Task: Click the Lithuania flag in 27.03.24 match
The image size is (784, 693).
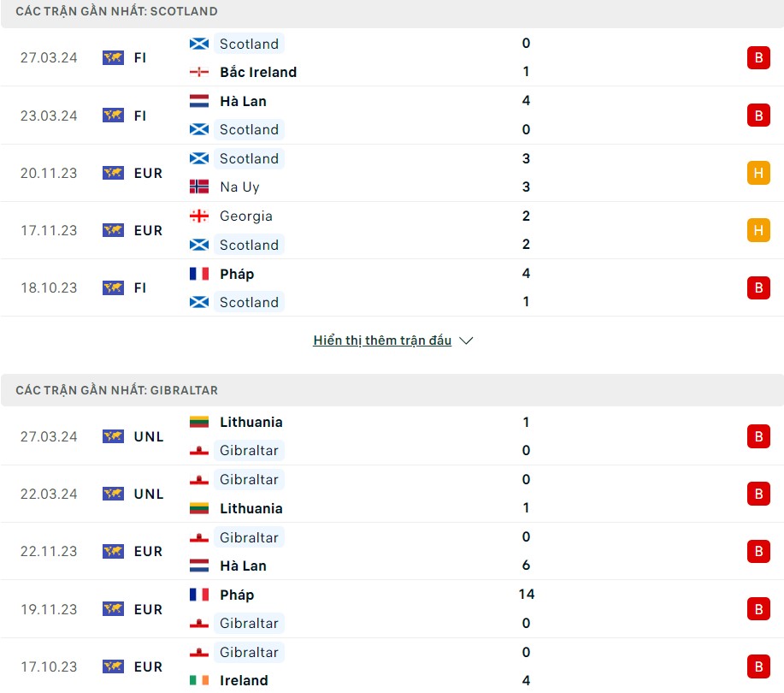Action: tap(199, 422)
